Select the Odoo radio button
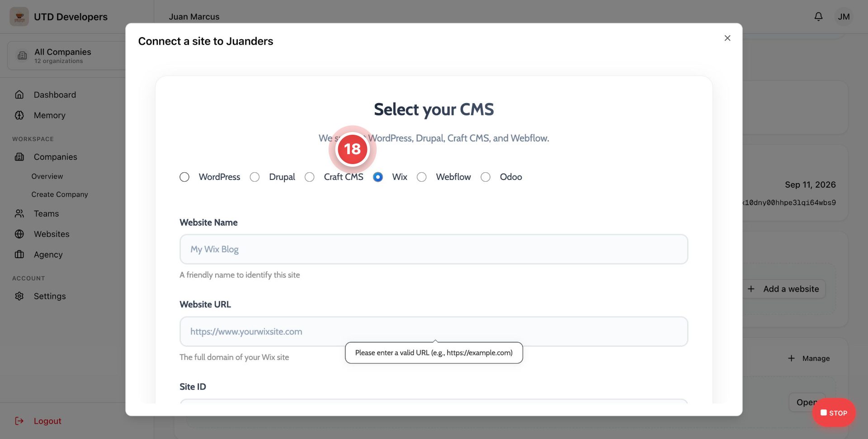The width and height of the screenshot is (868, 439). click(486, 177)
